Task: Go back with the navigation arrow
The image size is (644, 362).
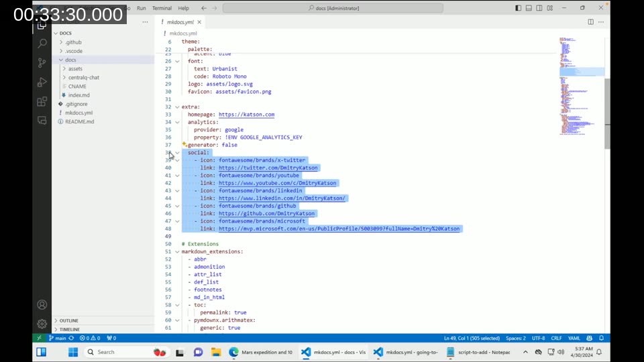Action: [x=204, y=8]
